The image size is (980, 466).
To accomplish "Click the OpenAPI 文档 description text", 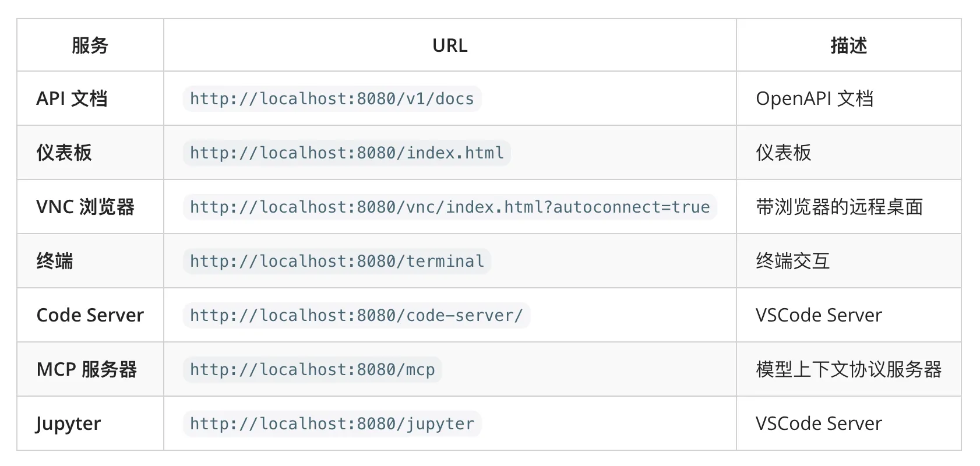I will pyautogui.click(x=815, y=98).
